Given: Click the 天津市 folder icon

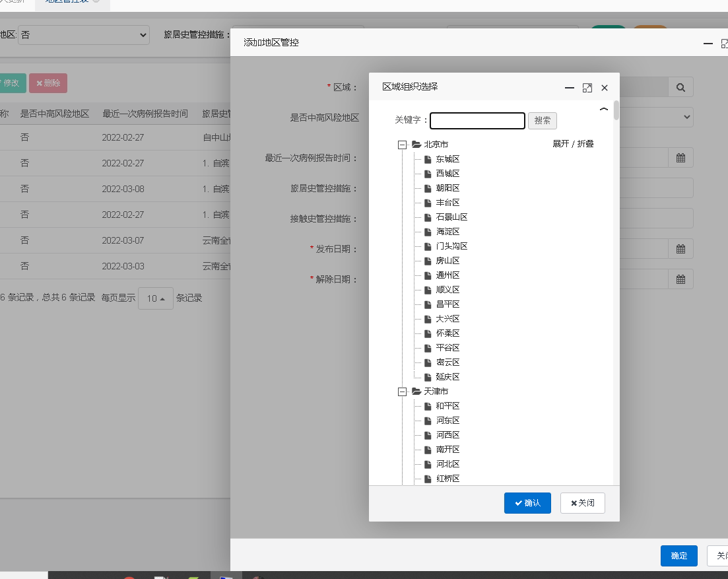Looking at the screenshot, I should [x=416, y=392].
